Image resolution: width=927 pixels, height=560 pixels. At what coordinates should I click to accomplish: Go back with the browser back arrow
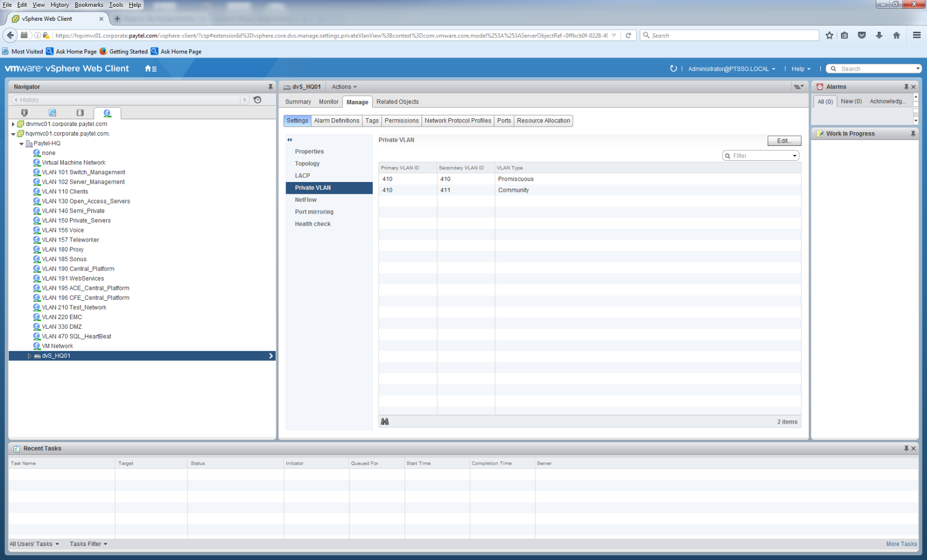pos(10,35)
